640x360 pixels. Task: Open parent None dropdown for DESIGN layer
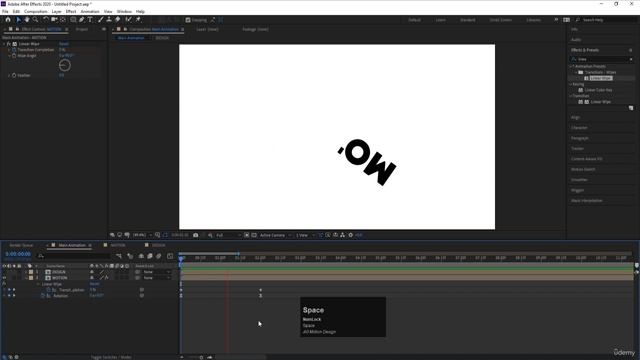tap(156, 272)
